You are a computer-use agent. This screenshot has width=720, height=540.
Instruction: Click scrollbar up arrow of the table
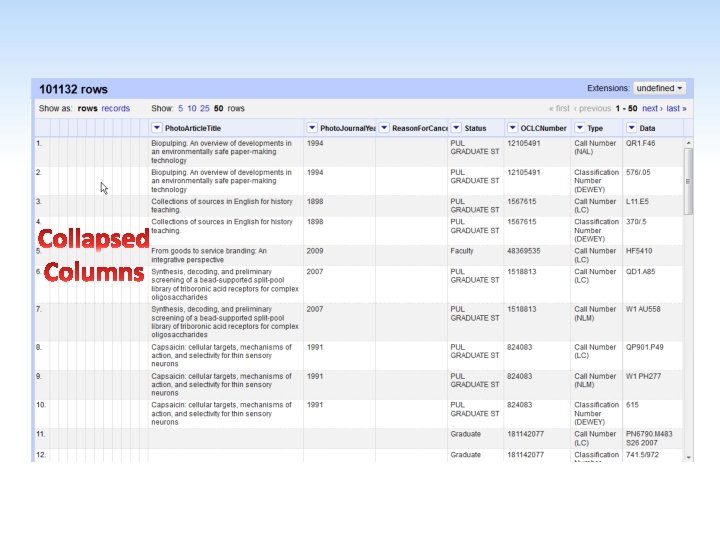[688, 143]
